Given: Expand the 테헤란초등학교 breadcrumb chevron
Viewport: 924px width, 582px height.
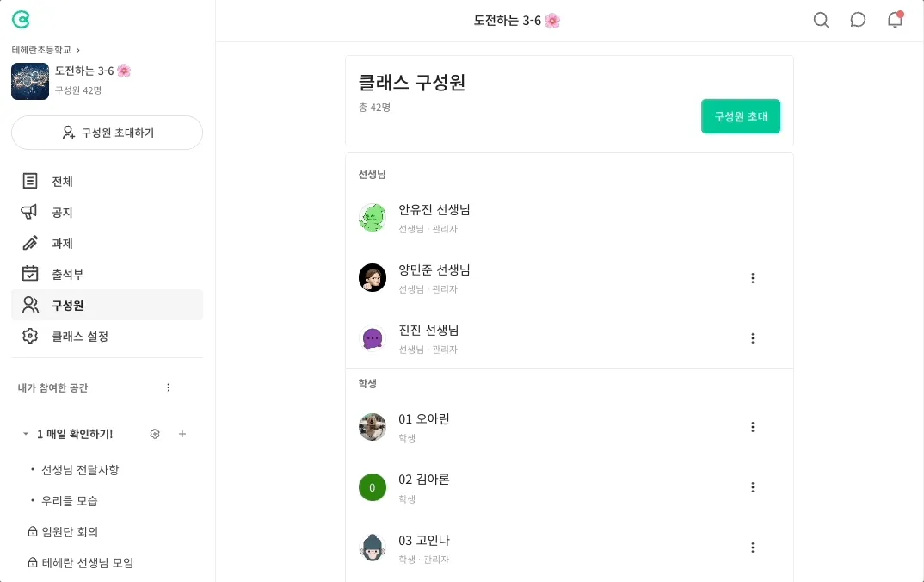Looking at the screenshot, I should click(x=77, y=50).
